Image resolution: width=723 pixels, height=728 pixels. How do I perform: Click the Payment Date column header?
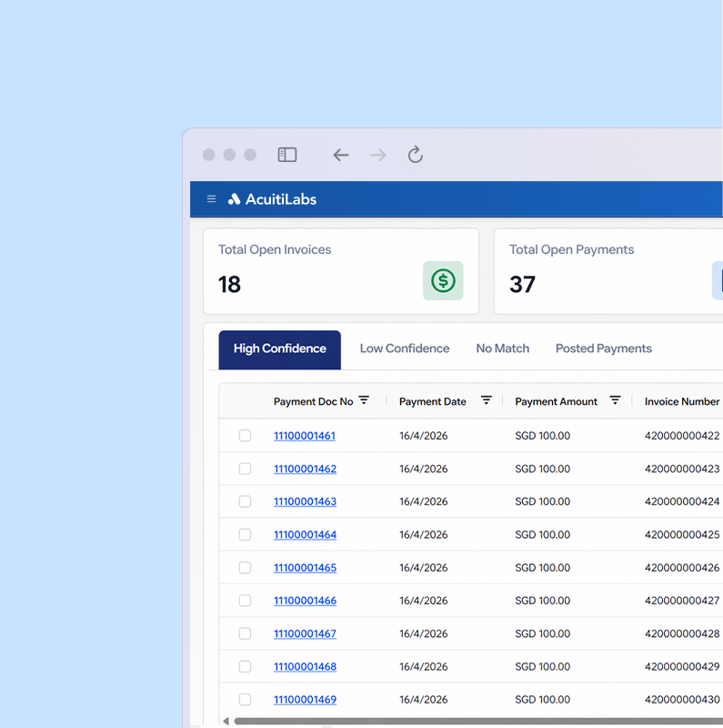point(433,401)
